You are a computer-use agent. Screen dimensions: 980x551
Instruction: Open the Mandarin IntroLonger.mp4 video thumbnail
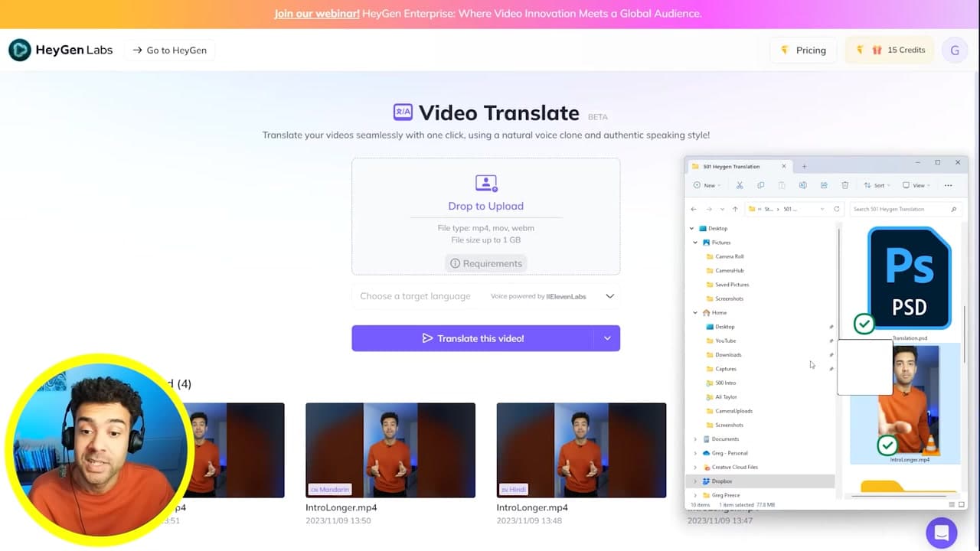[390, 450]
